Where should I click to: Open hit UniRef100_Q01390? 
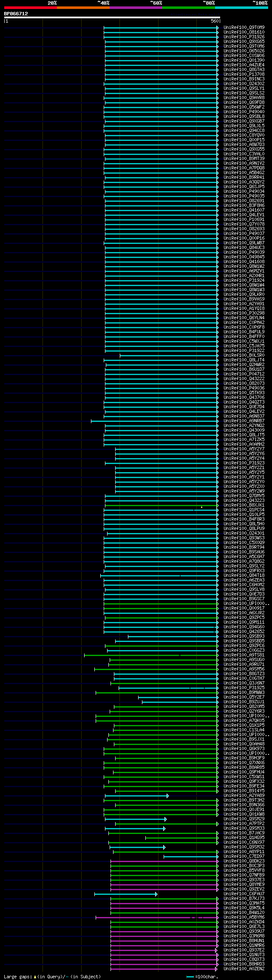(x=244, y=60)
